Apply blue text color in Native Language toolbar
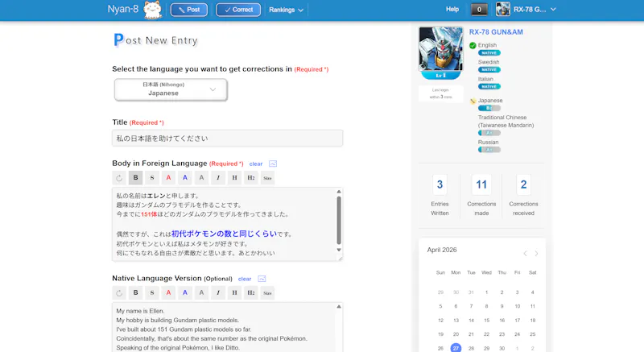 pos(185,293)
